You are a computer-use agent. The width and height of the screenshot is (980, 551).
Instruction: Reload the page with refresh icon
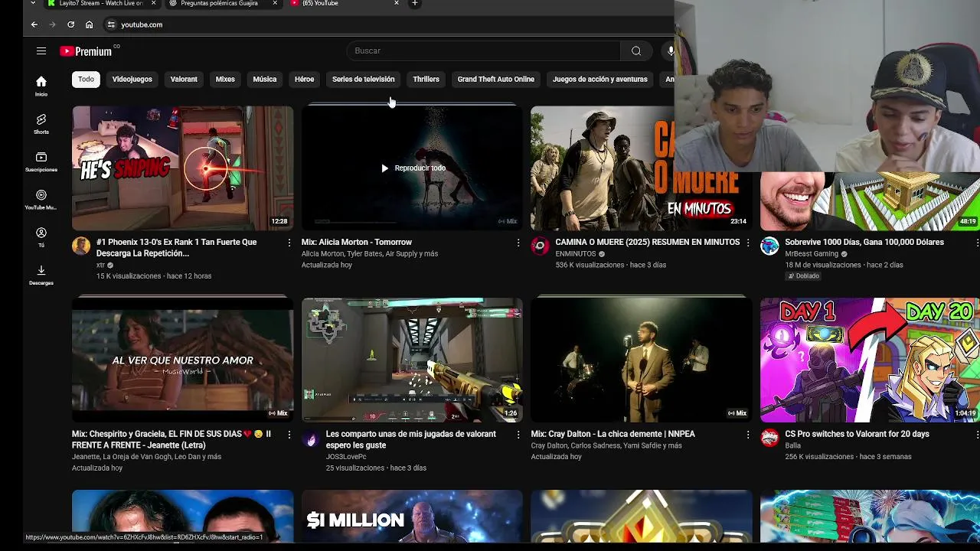pyautogui.click(x=70, y=24)
